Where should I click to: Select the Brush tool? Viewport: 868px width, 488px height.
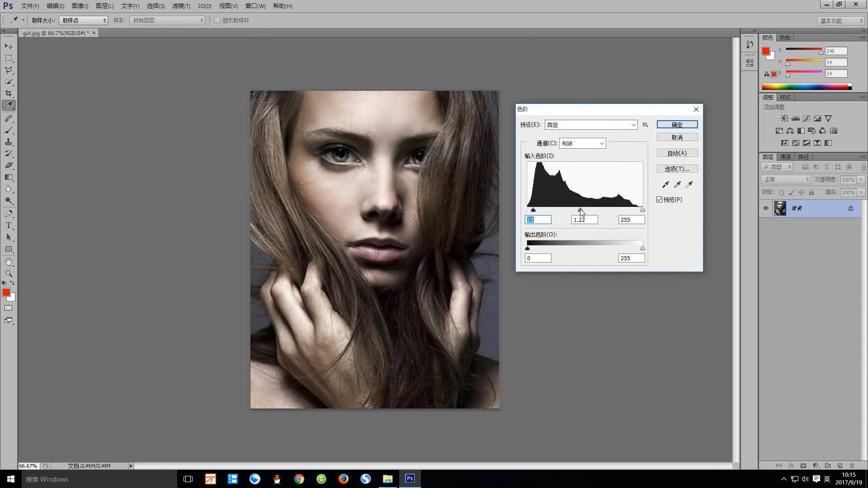coord(9,130)
